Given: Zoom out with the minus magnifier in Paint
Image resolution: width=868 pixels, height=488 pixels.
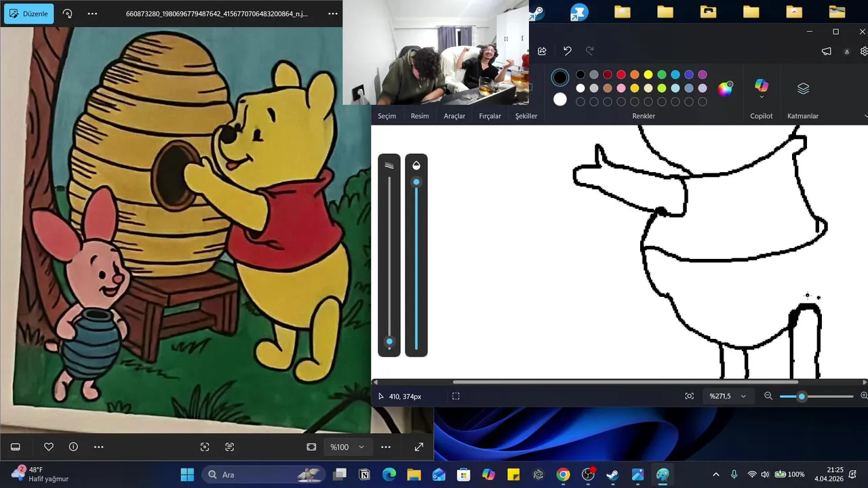Looking at the screenshot, I should click(x=768, y=396).
